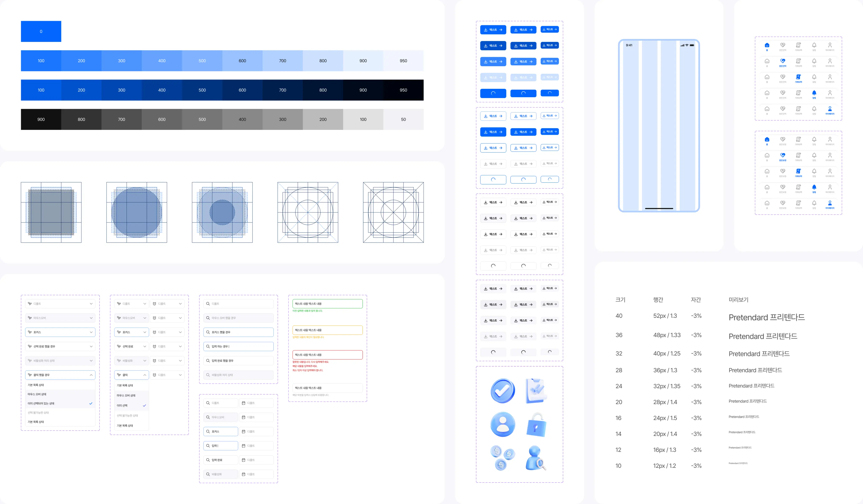
Task: Click the 입력 하는 경우 search field
Action: 238,346
